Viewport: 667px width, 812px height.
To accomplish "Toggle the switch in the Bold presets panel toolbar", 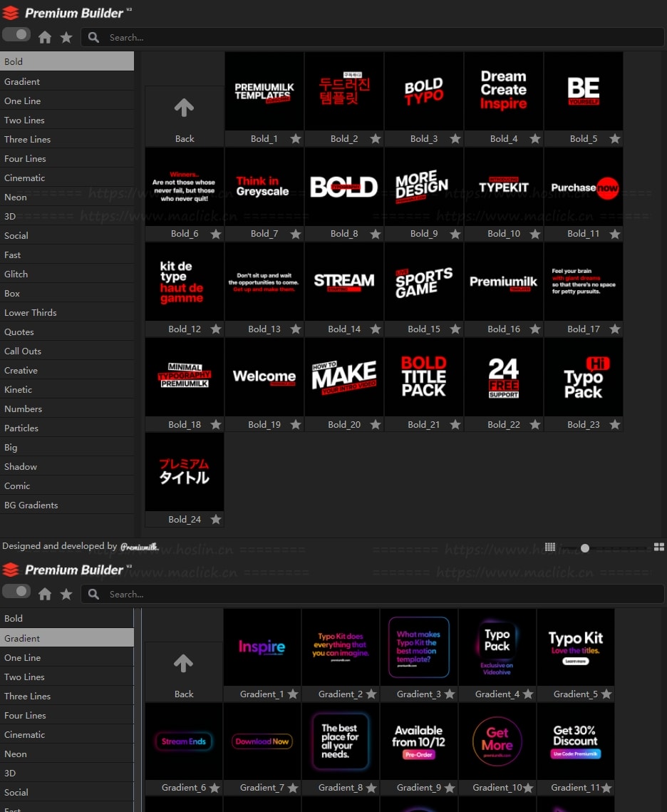I will (16, 35).
